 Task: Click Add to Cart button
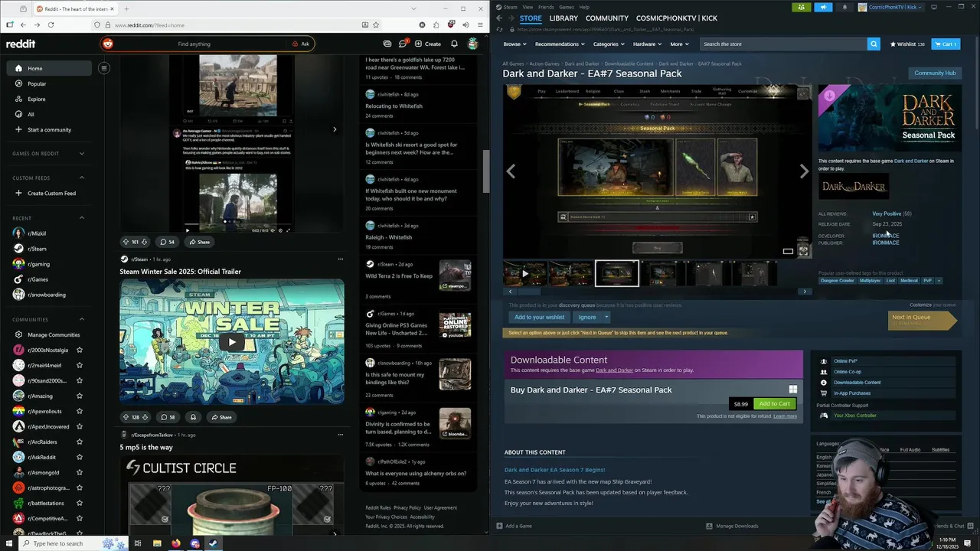pyautogui.click(x=774, y=403)
